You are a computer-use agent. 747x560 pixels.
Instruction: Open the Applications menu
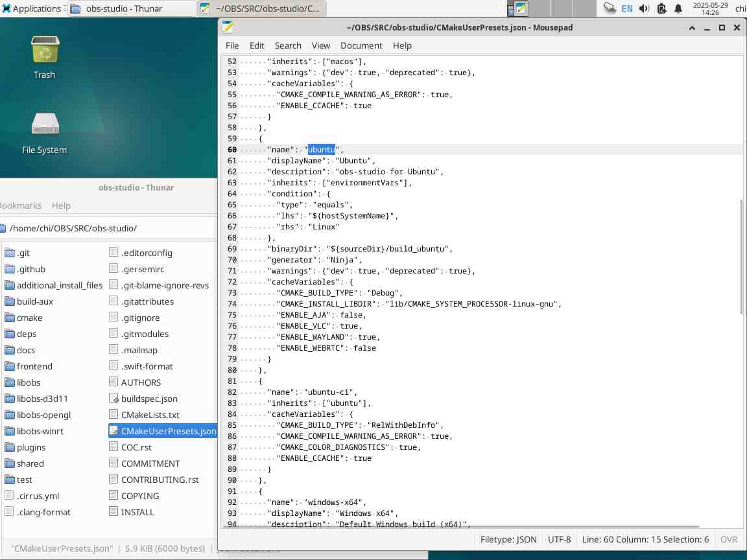click(31, 8)
